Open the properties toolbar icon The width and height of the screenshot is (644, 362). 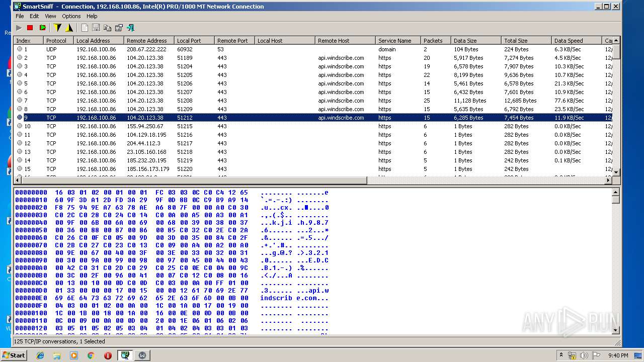[119, 28]
